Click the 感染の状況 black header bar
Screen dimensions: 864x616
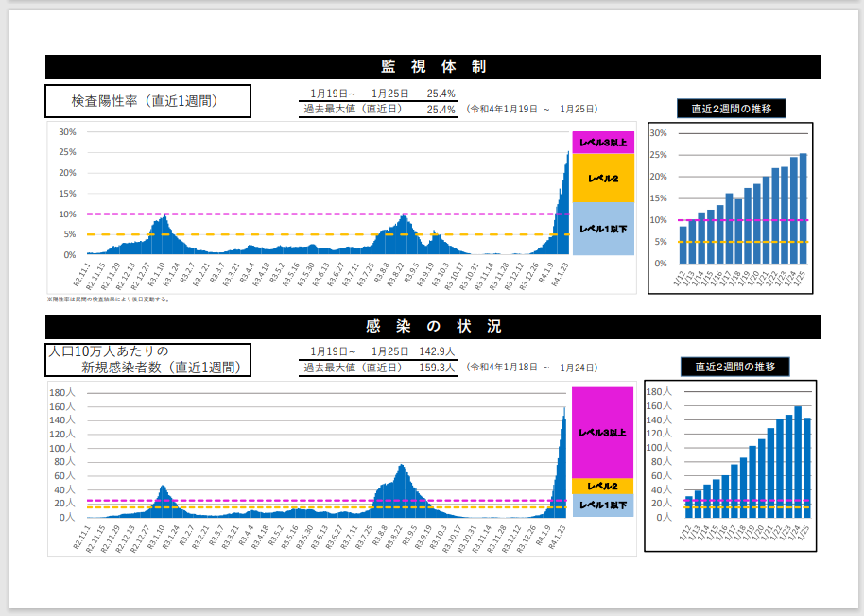(433, 327)
